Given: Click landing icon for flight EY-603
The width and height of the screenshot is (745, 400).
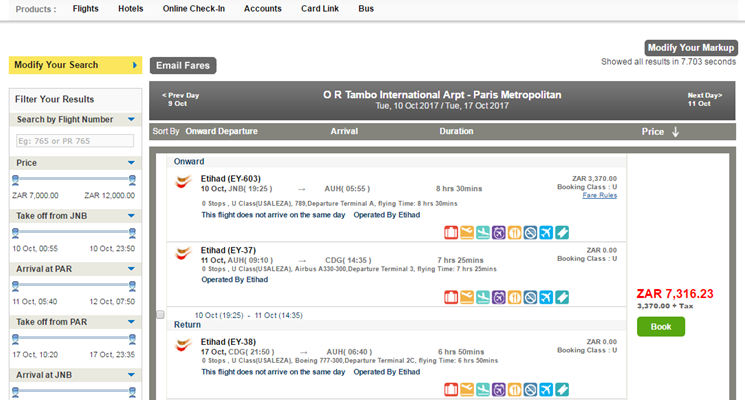Looking at the screenshot, I should 483,233.
